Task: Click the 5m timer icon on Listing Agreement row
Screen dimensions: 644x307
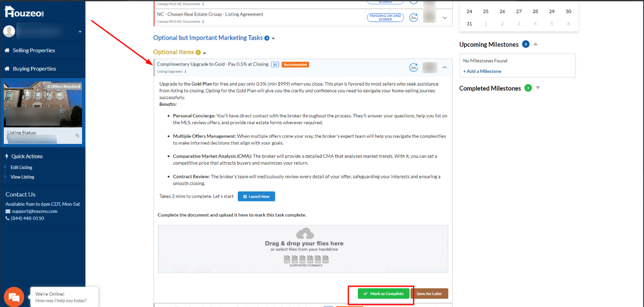Action: 413,18
